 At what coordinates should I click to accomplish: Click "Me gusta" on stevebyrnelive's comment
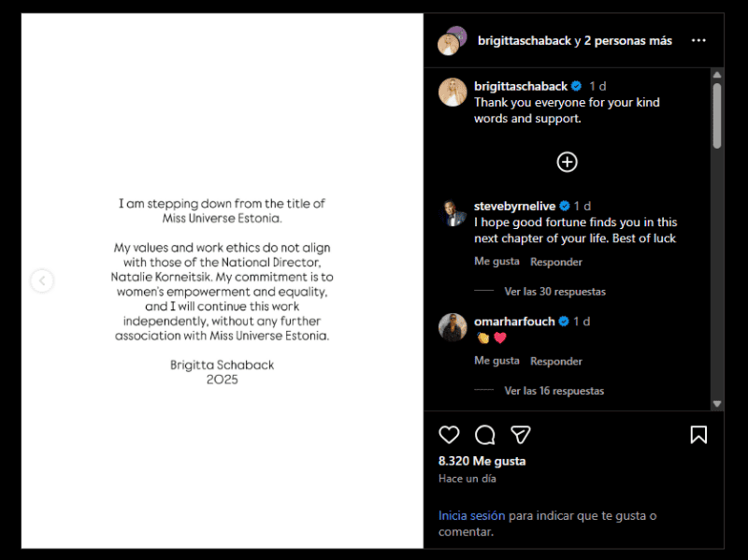496,262
